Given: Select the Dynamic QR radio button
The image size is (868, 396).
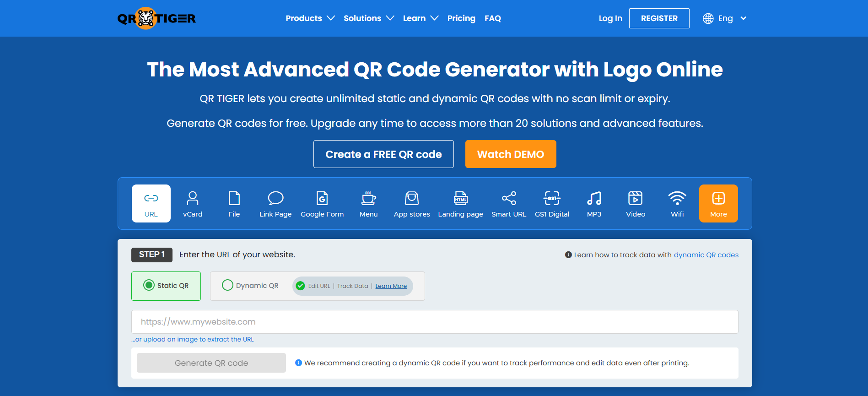Looking at the screenshot, I should [227, 285].
